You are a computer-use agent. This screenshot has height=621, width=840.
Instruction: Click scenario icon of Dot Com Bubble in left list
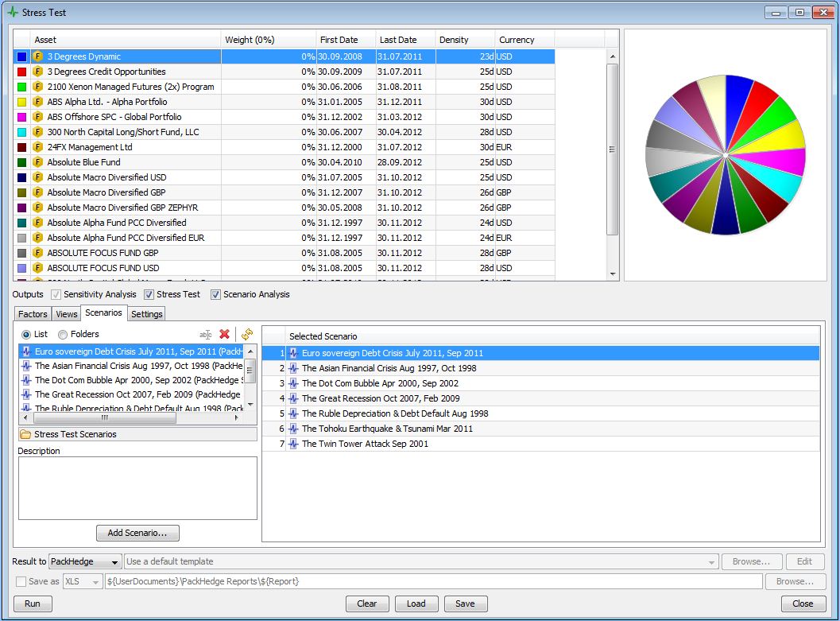coord(26,380)
